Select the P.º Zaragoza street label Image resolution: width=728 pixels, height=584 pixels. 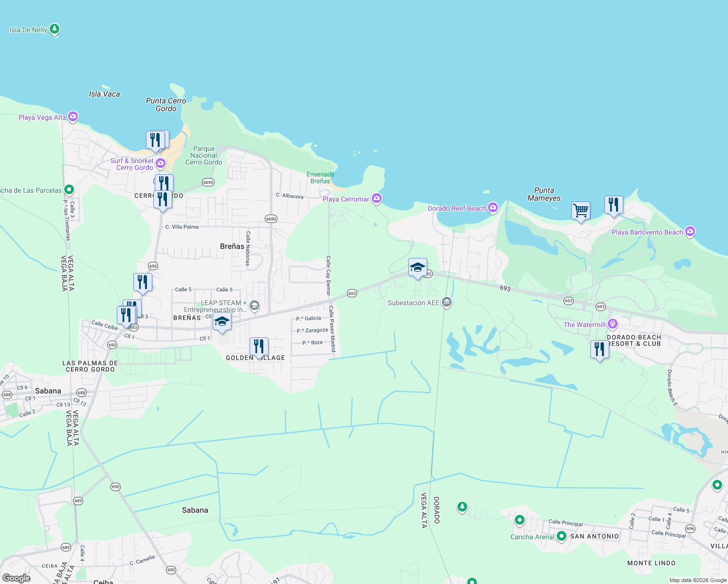click(x=312, y=330)
